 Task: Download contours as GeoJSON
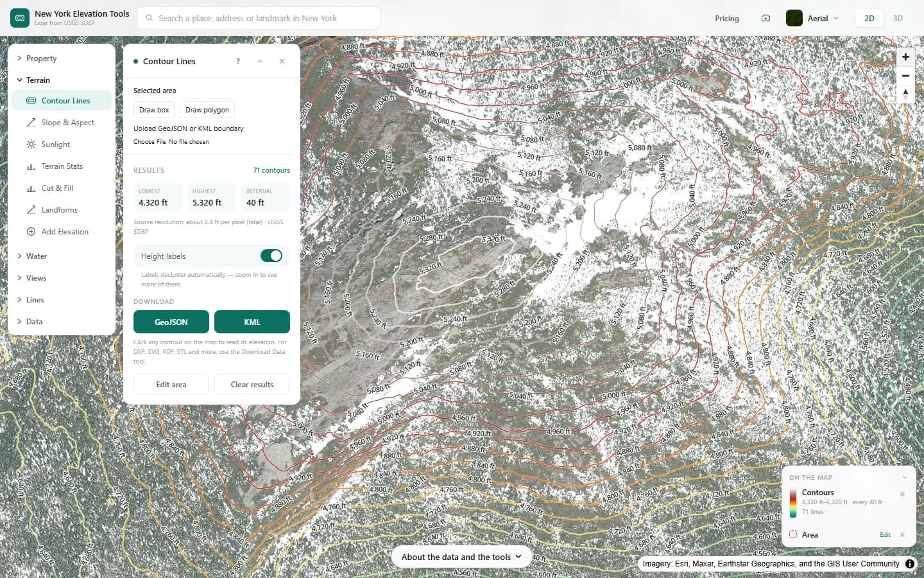click(x=171, y=322)
